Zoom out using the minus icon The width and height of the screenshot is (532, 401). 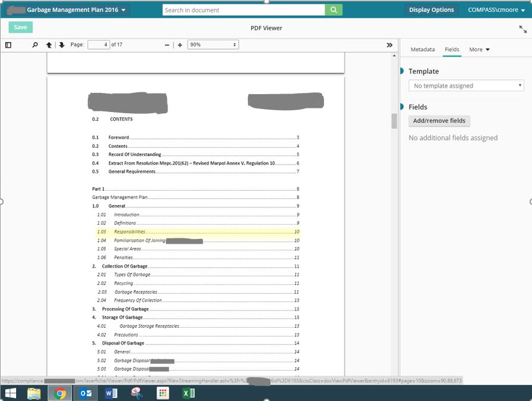[167, 45]
